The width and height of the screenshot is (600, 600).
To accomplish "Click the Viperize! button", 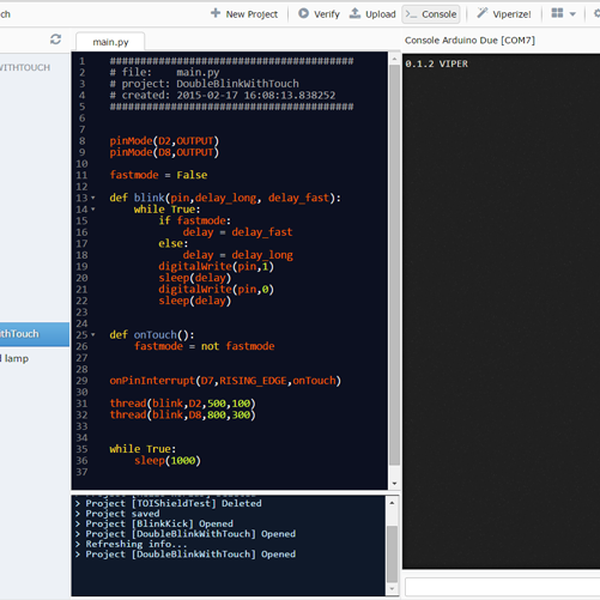I will tap(504, 14).
